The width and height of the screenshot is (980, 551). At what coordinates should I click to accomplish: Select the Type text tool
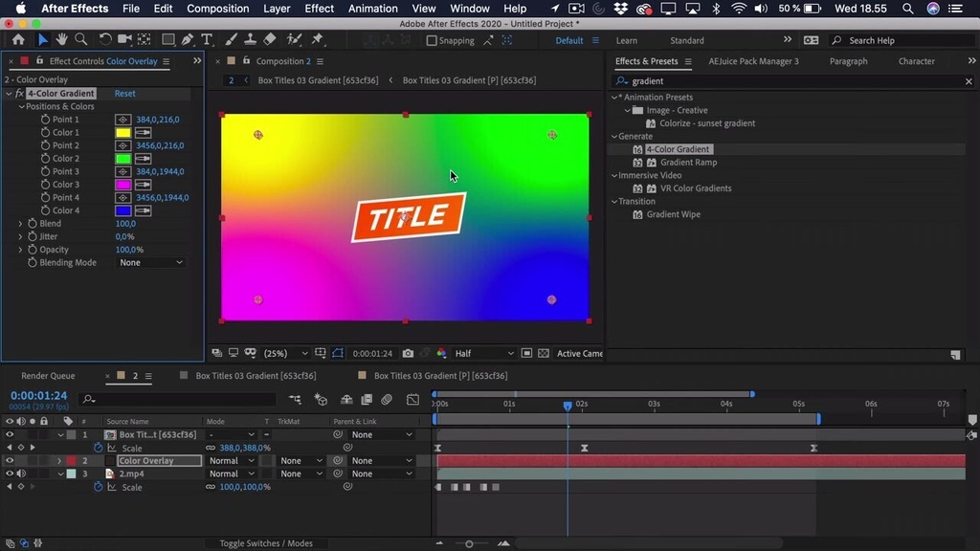(x=207, y=40)
